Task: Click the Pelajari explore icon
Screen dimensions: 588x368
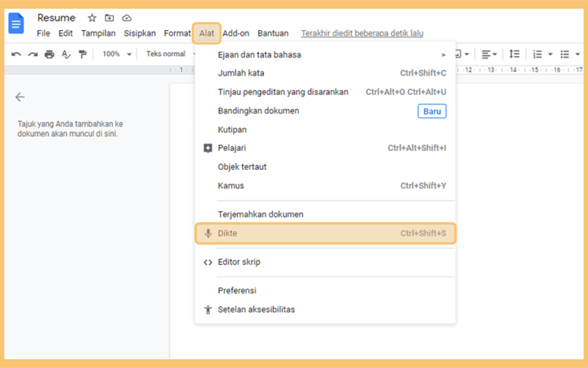Action: [208, 149]
